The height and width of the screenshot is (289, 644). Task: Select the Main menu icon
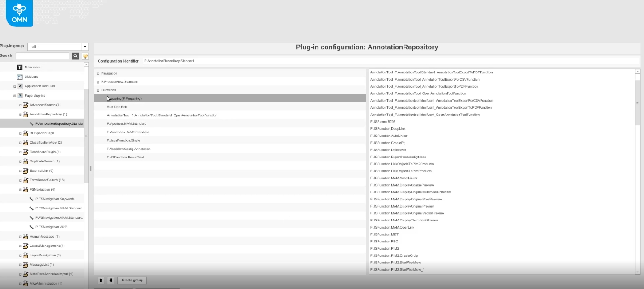(20, 67)
